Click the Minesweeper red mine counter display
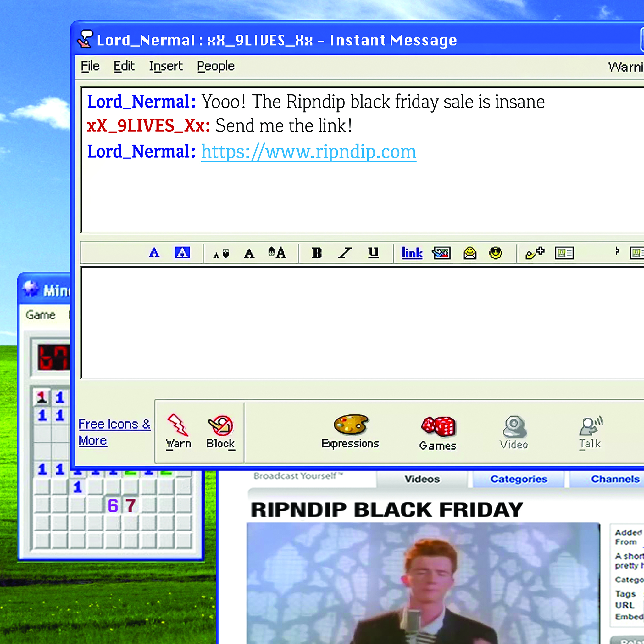This screenshot has width=644, height=644. coord(54,358)
